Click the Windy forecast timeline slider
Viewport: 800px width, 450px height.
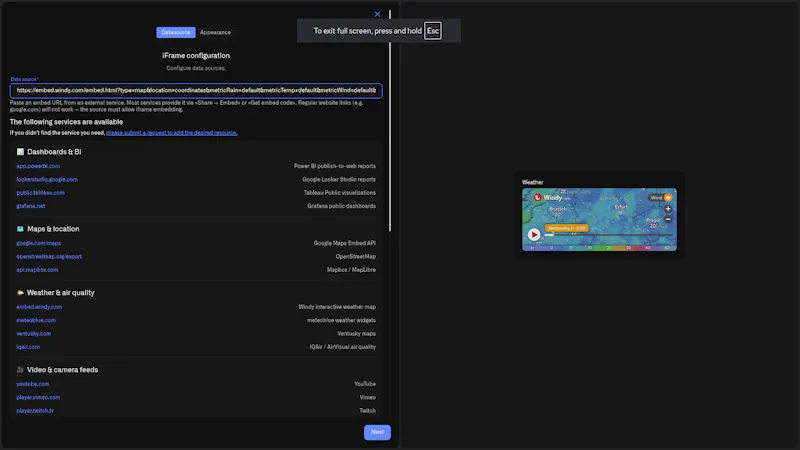point(608,235)
